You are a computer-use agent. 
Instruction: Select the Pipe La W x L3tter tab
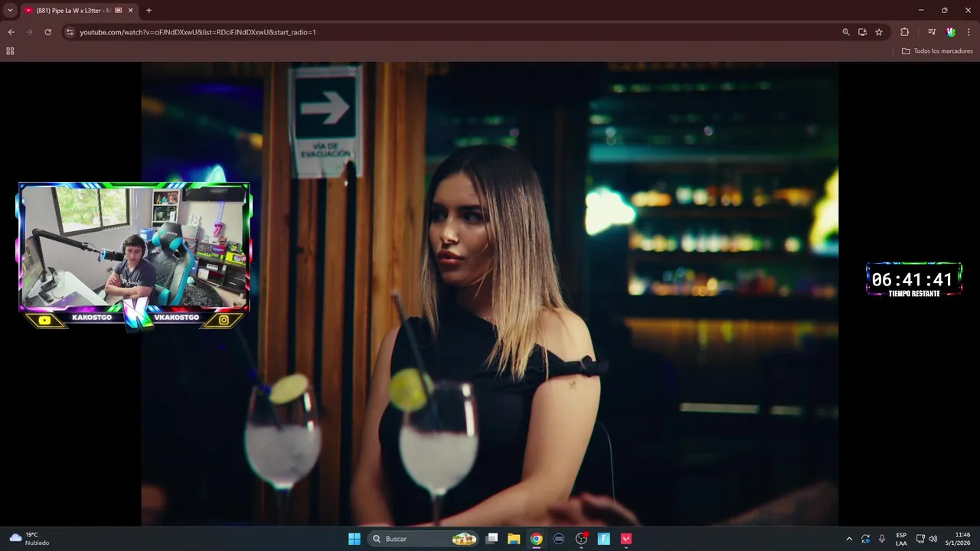[x=73, y=10]
